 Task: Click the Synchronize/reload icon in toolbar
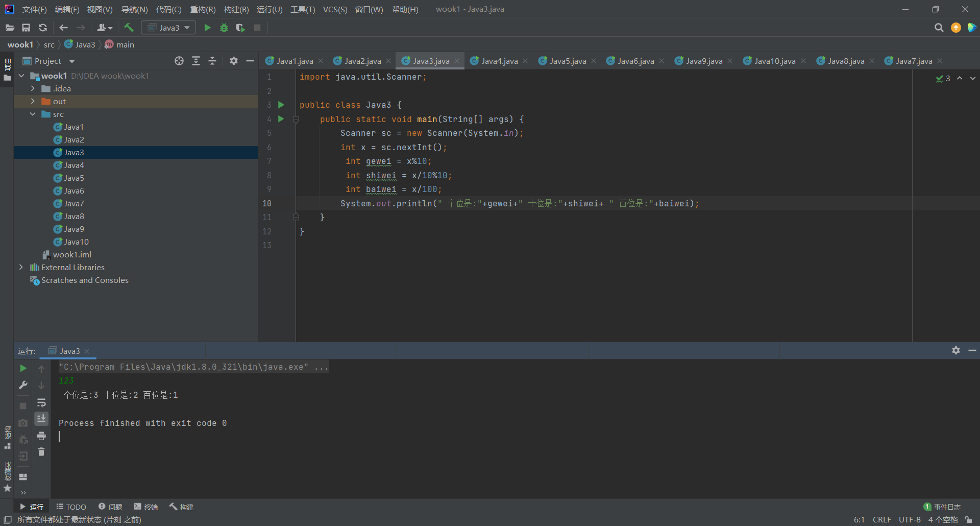coord(43,28)
